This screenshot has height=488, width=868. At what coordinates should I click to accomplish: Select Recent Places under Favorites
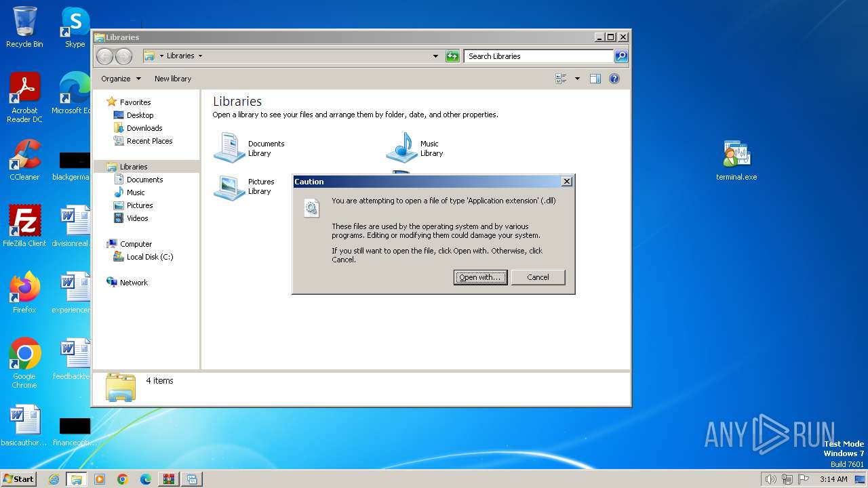pyautogui.click(x=149, y=141)
